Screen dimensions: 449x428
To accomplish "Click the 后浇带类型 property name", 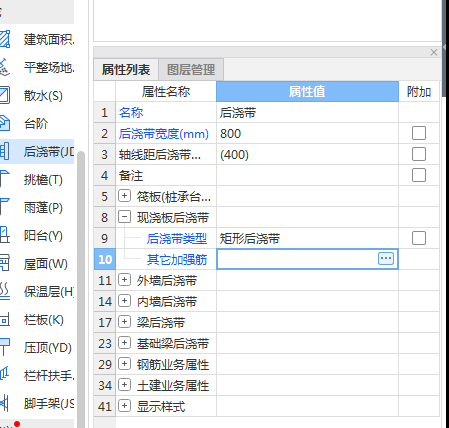I will tap(177, 239).
